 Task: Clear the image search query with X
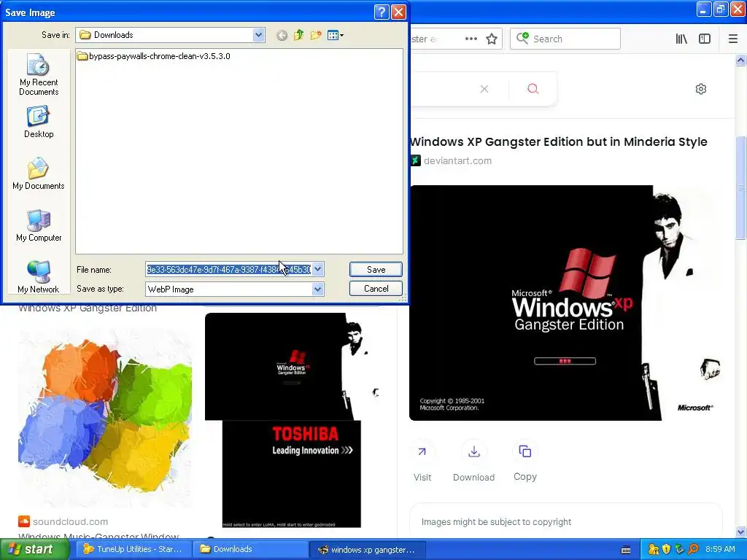coord(484,89)
